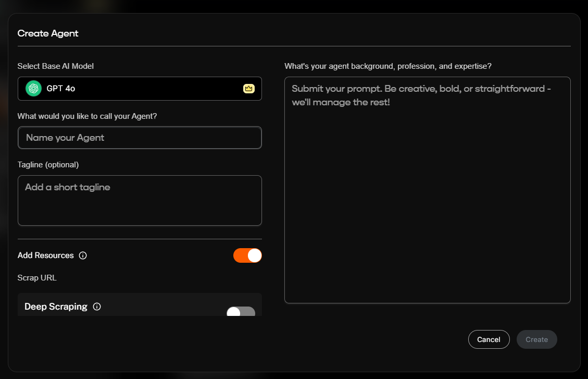
Task: Click the agent background prompt box
Action: [427, 190]
